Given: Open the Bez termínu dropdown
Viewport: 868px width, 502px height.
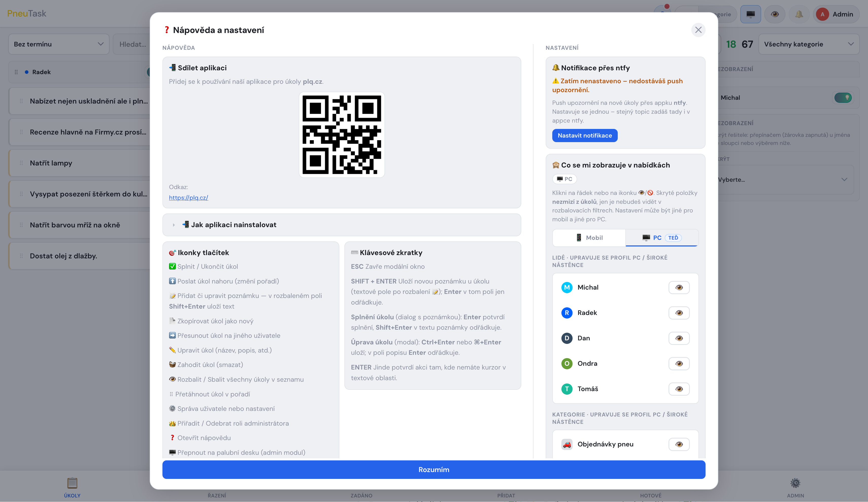Looking at the screenshot, I should click(59, 44).
